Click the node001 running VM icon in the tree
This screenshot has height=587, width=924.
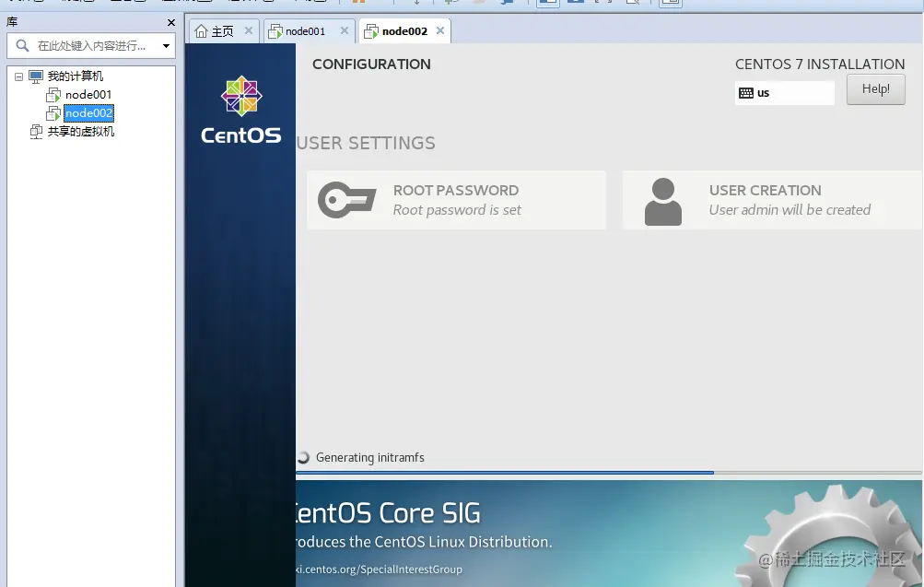click(x=53, y=95)
